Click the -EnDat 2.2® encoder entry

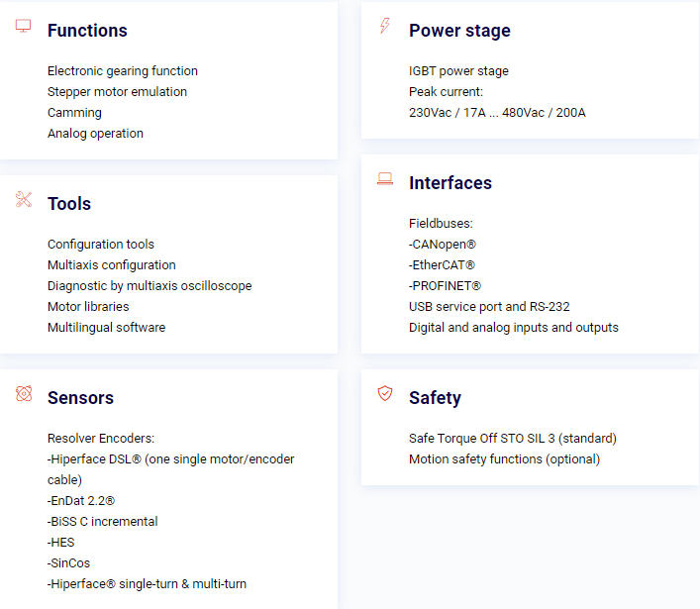coord(81,501)
